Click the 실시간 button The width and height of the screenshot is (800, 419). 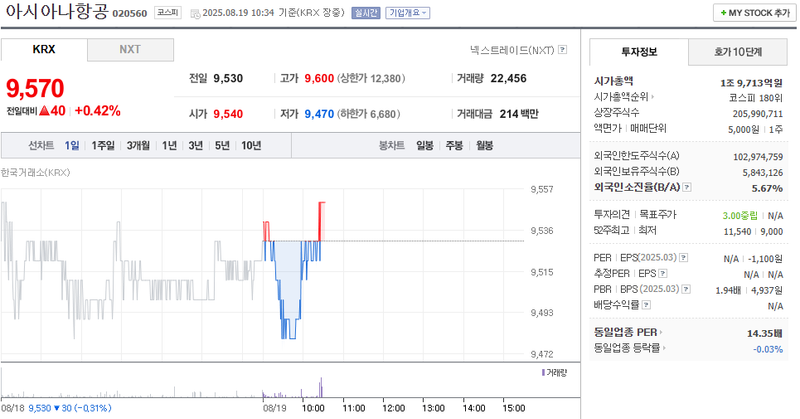coord(366,13)
